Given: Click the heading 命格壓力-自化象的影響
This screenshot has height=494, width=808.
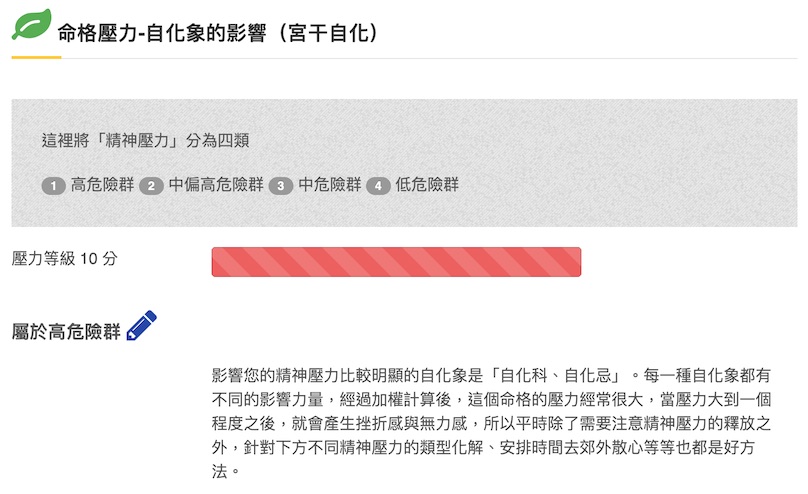Looking at the screenshot, I should 162,33.
